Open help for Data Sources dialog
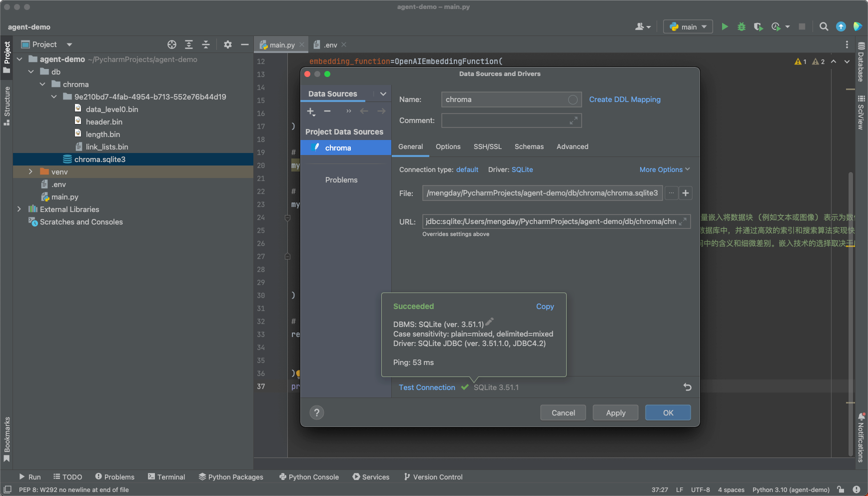The width and height of the screenshot is (868, 496). pyautogui.click(x=317, y=412)
